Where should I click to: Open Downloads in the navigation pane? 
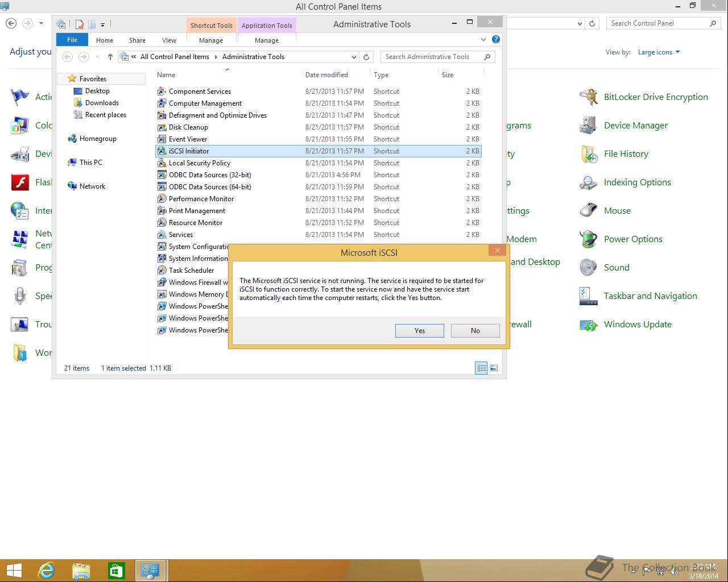coord(102,103)
